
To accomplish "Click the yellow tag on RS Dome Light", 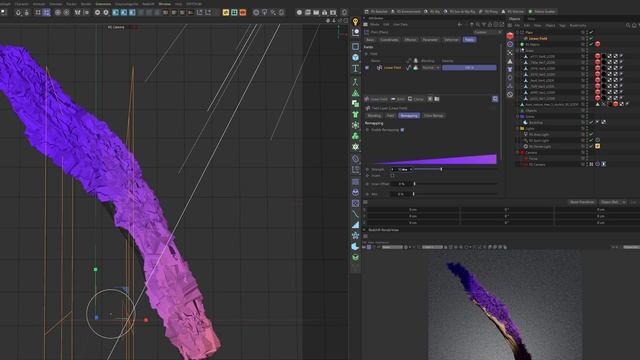I will click(x=598, y=146).
